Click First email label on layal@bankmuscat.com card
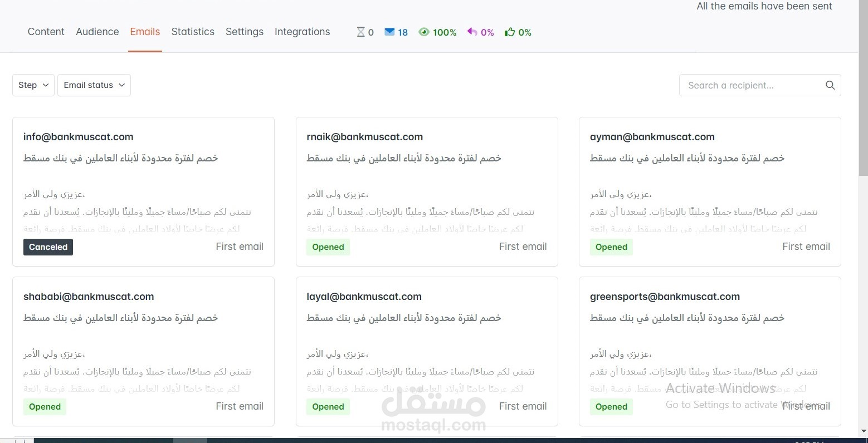 [523, 406]
